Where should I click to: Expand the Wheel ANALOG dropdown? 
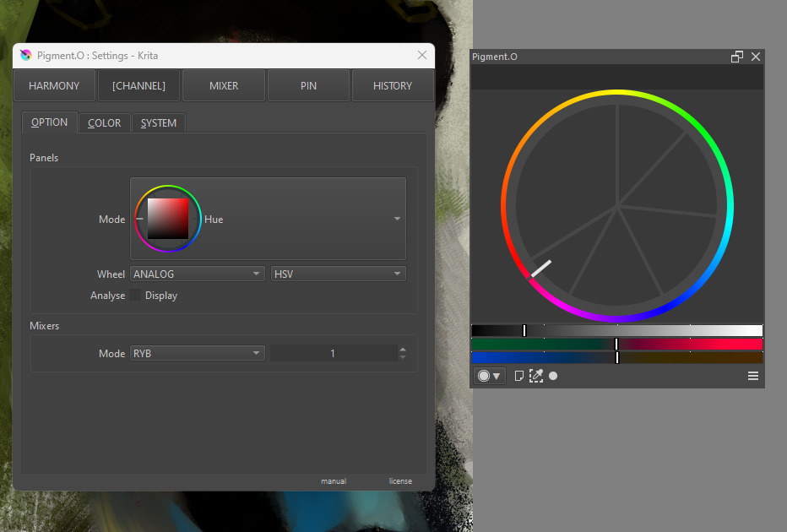pyautogui.click(x=197, y=274)
